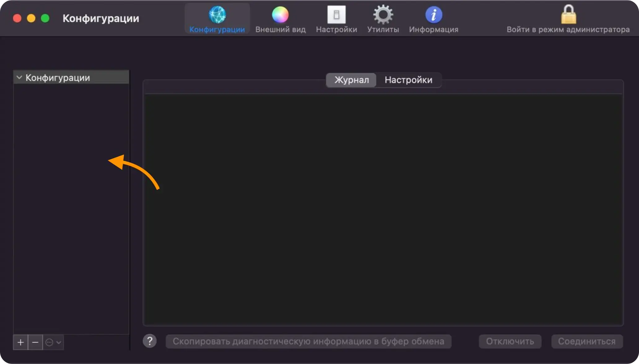
Task: Click Скопировать диагностическую информацию в буфер обмена
Action: click(308, 341)
